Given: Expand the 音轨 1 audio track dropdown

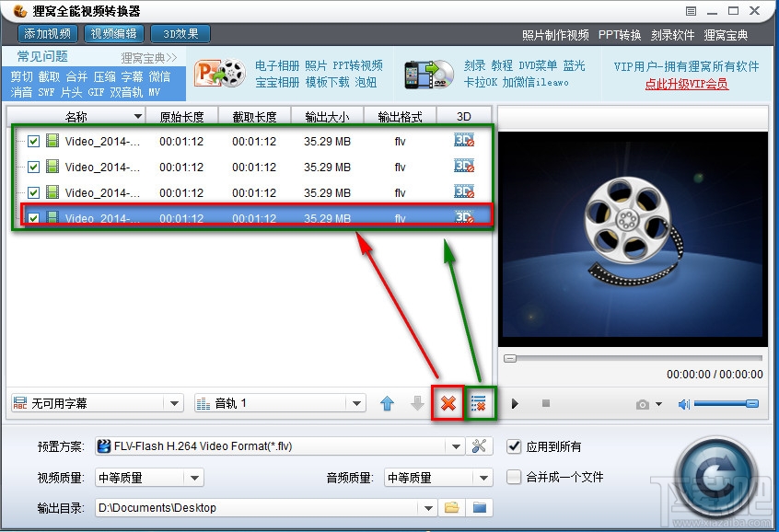Looking at the screenshot, I should pos(358,403).
